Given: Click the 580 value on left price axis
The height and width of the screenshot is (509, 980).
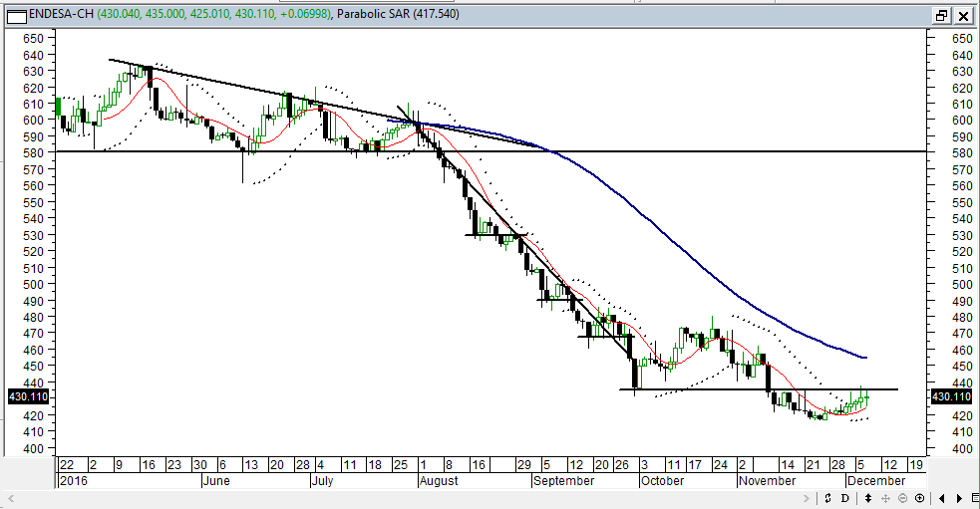Looking at the screenshot, I should point(33,152).
